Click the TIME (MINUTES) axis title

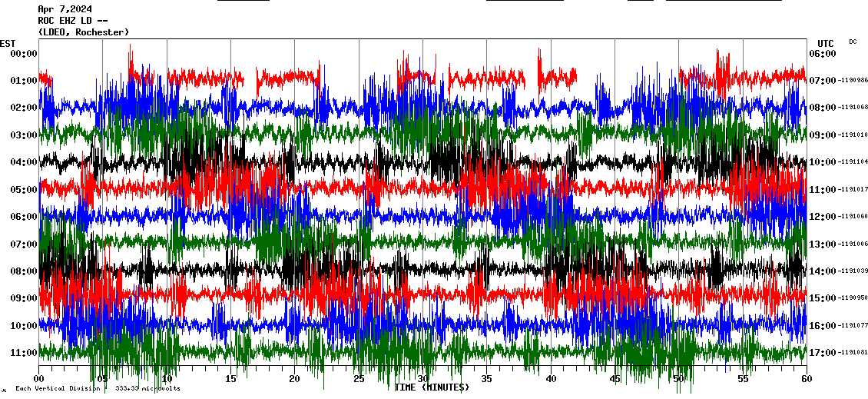(432, 387)
